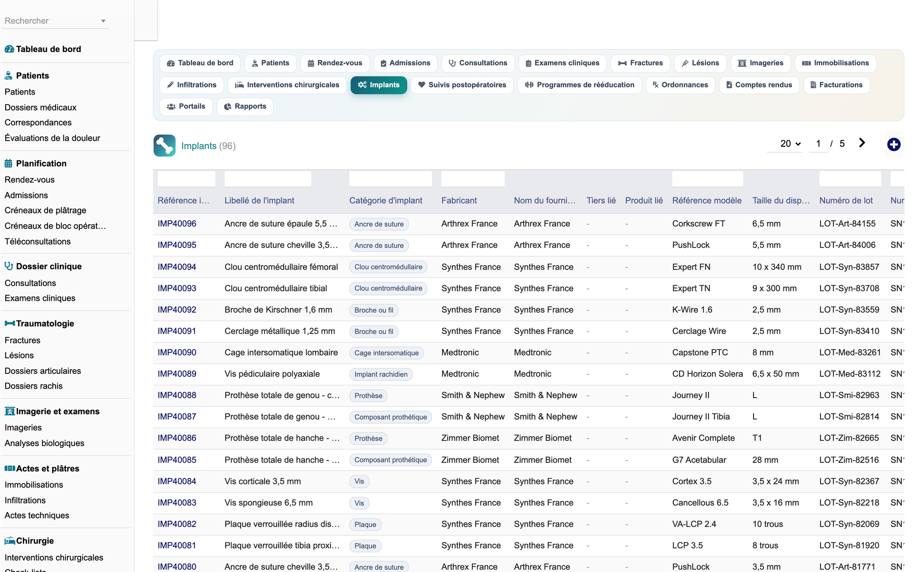This screenshot has width=924, height=572.
Task: Open implant IMP40090 record
Action: (x=177, y=353)
